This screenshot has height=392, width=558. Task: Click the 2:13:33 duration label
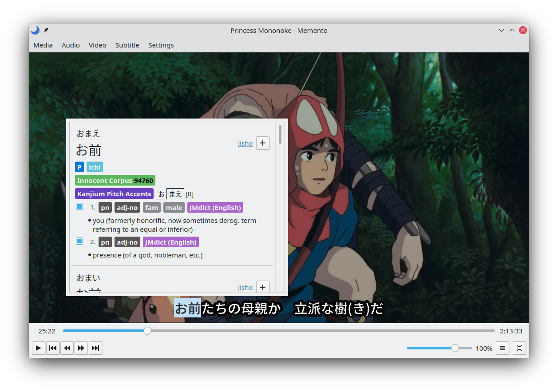click(511, 331)
